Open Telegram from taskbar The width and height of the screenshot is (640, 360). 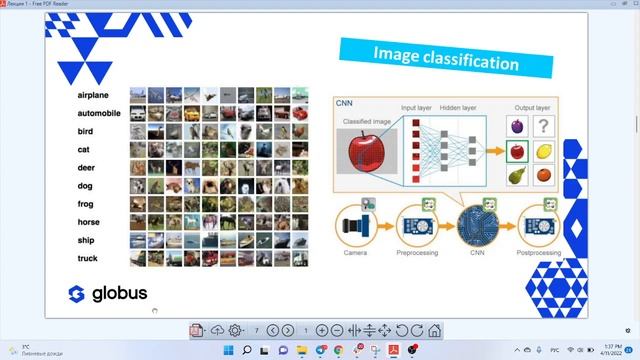tap(321, 350)
